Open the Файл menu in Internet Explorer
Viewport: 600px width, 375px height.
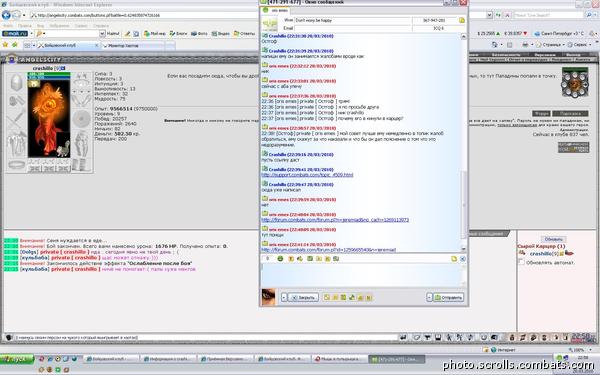click(8, 26)
